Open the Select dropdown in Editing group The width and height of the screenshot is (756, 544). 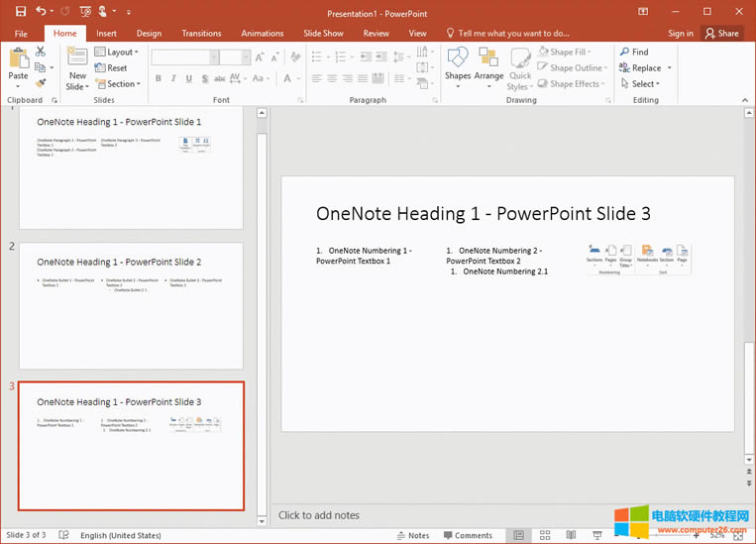(x=643, y=84)
